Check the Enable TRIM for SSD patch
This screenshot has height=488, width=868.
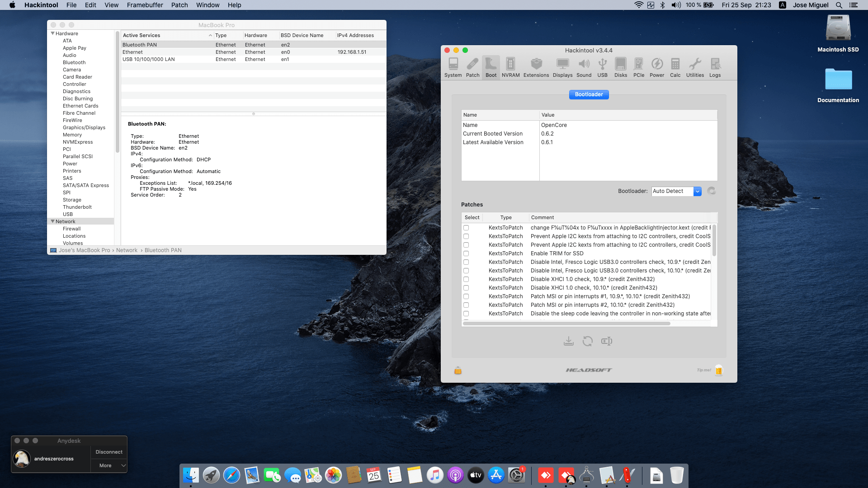tap(466, 253)
